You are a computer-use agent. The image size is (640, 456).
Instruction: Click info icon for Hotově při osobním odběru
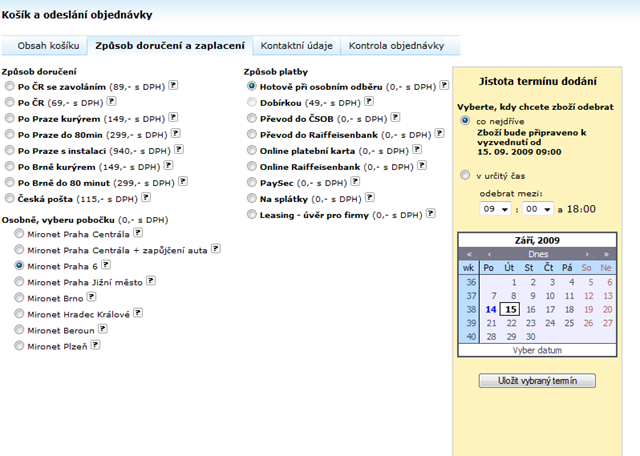(444, 85)
